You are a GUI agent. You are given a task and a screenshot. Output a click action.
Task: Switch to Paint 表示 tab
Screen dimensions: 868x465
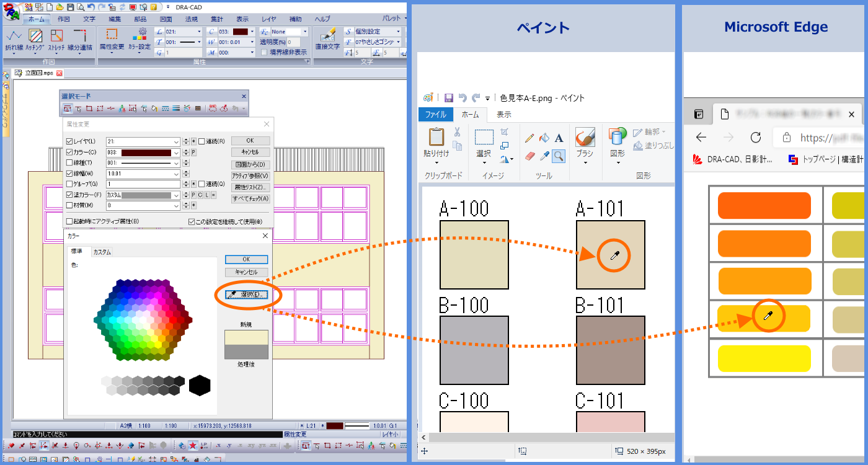pos(504,115)
